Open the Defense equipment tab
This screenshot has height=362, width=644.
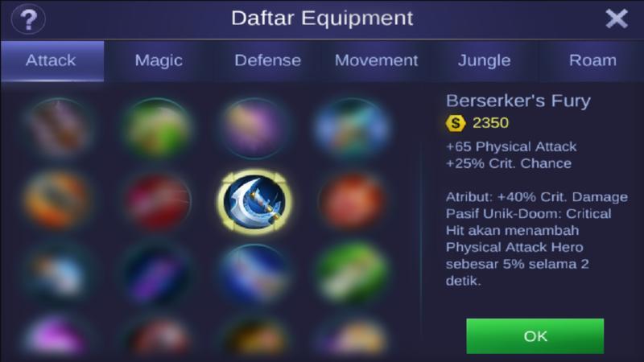coord(267,61)
